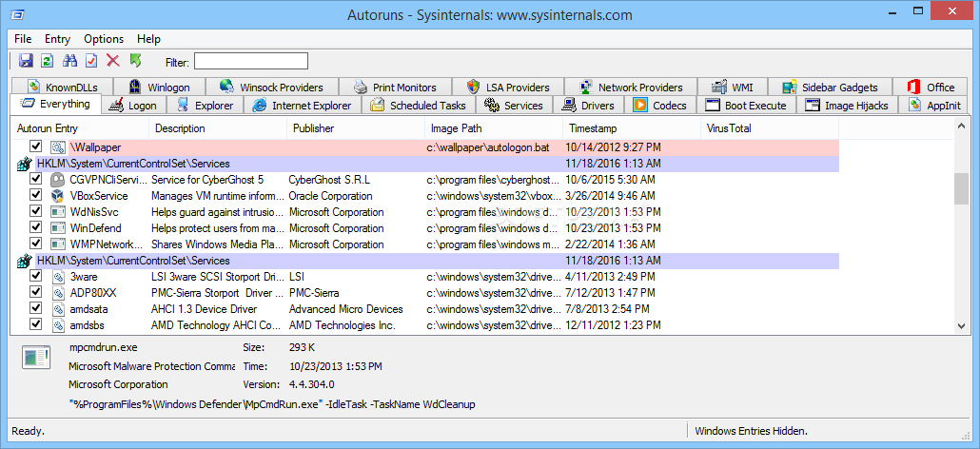
Task: Toggle the ADP80XX driver checkbox
Action: (35, 292)
